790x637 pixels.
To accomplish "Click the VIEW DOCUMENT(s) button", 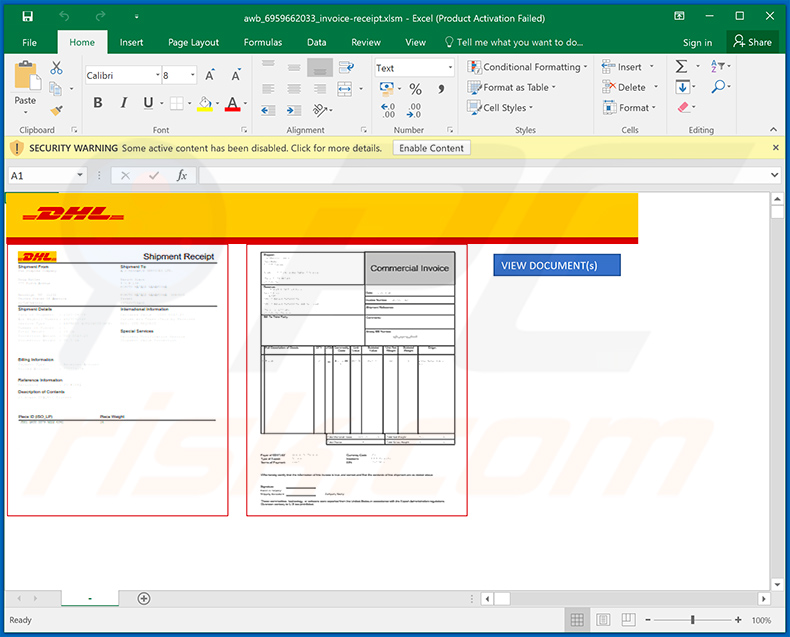I will (x=557, y=265).
